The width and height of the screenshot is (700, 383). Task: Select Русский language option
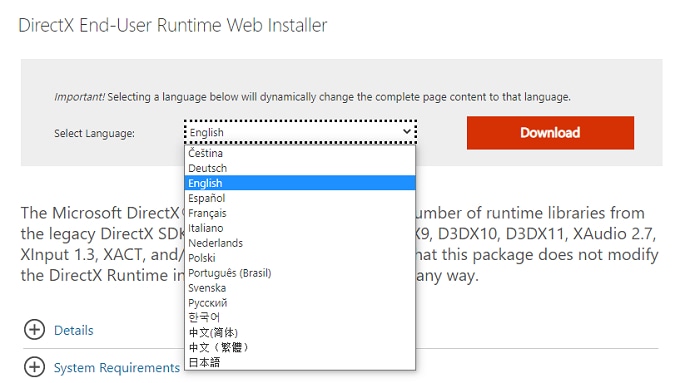click(300, 303)
